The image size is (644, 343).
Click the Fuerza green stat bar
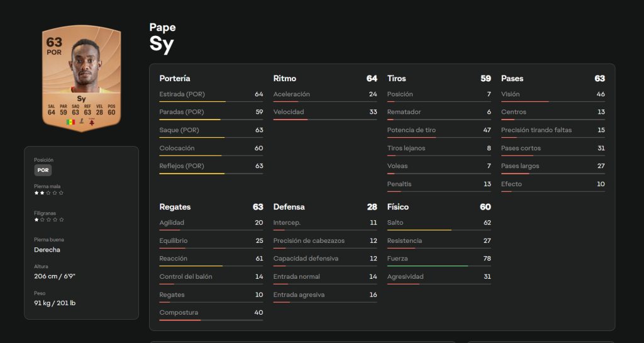pos(428,266)
